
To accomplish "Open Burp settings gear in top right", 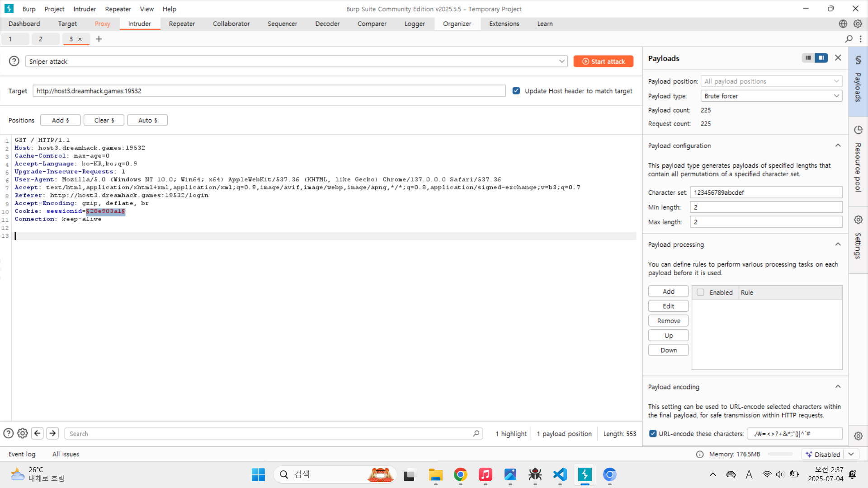I will pyautogui.click(x=858, y=23).
